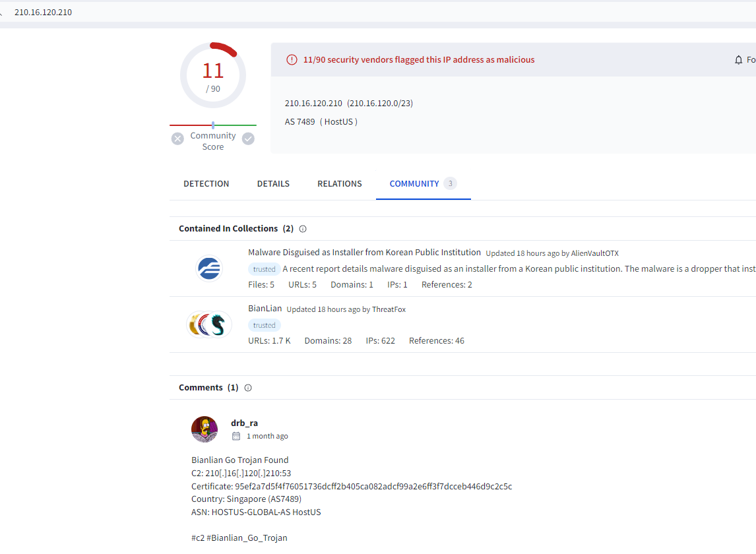Click 'References: 46' in BianLian collection
The width and height of the screenshot is (756, 554).
tap(436, 340)
